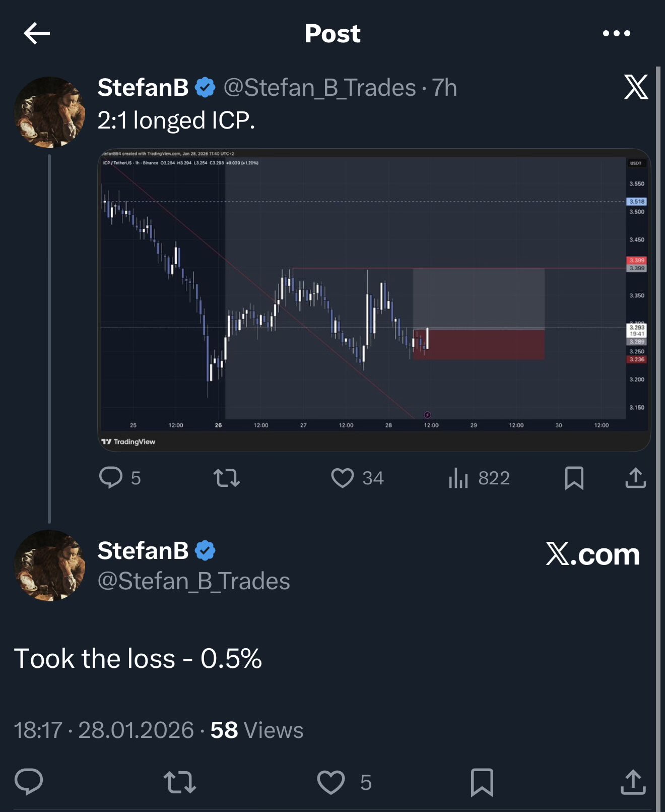This screenshot has height=812, width=665.
Task: Bookmark the 2:1 longed ICP post
Action: point(574,477)
